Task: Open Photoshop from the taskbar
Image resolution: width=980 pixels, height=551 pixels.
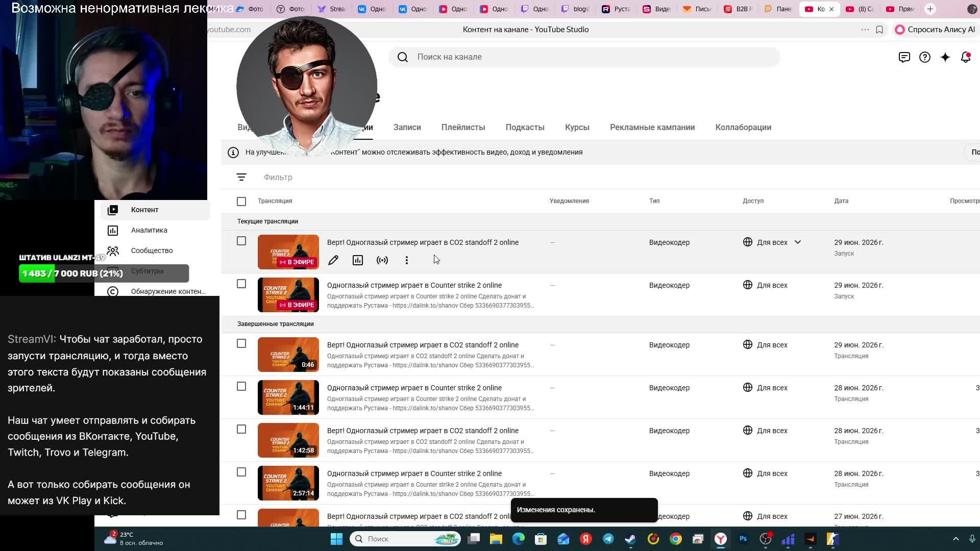Action: point(743,539)
